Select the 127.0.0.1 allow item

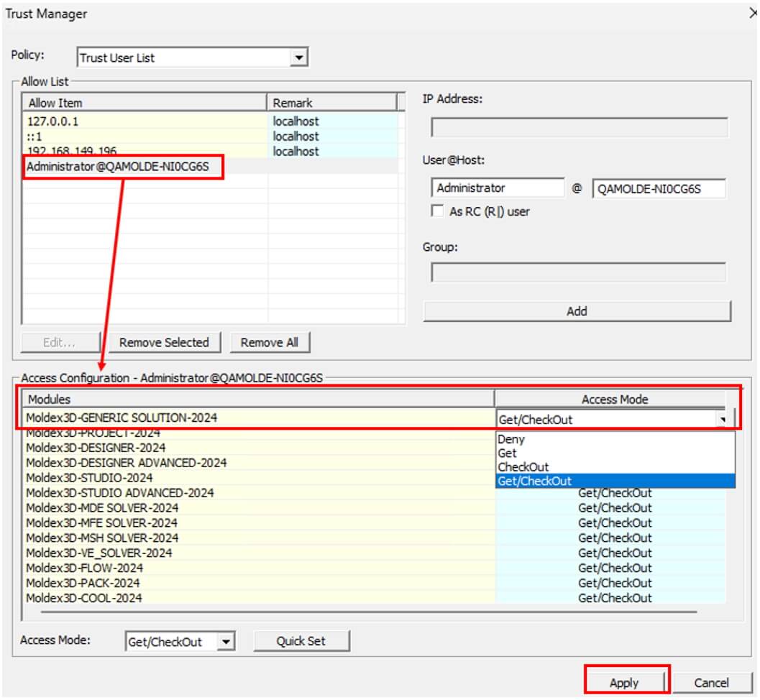(x=145, y=121)
